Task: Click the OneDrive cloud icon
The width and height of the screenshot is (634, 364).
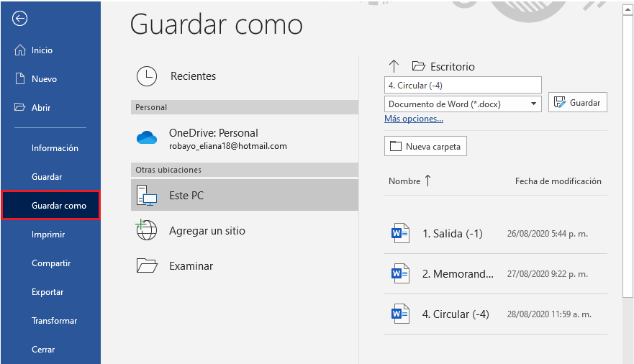Action: click(x=147, y=138)
